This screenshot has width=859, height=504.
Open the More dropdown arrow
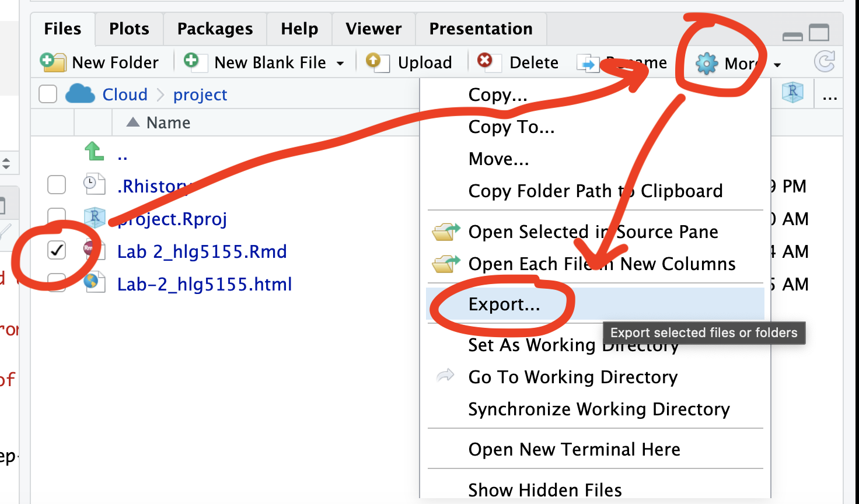tap(777, 65)
